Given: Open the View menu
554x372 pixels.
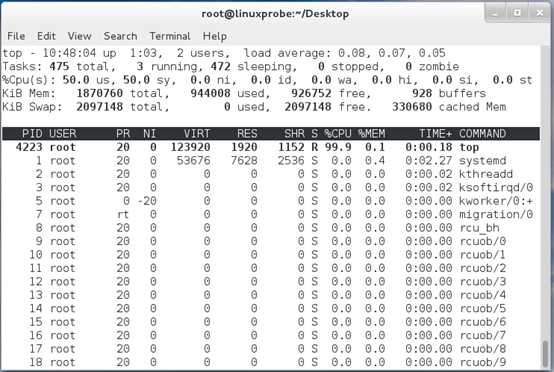Looking at the screenshot, I should [x=79, y=36].
